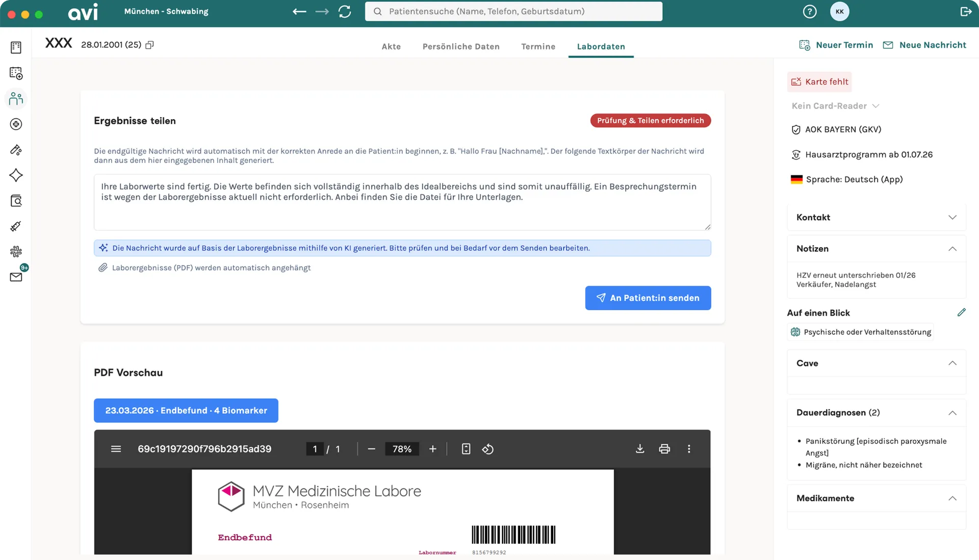Go forward with the right arrow
The height and width of the screenshot is (560, 979).
point(322,11)
